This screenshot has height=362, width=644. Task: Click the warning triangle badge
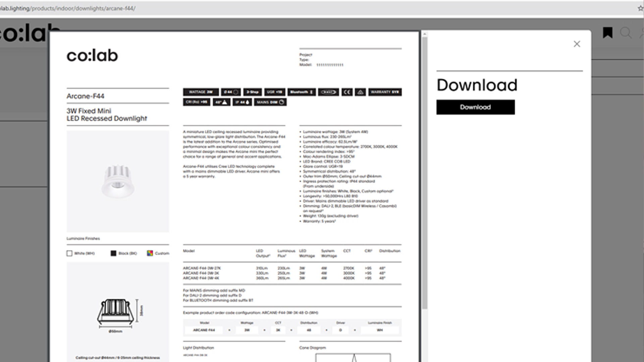361,92
